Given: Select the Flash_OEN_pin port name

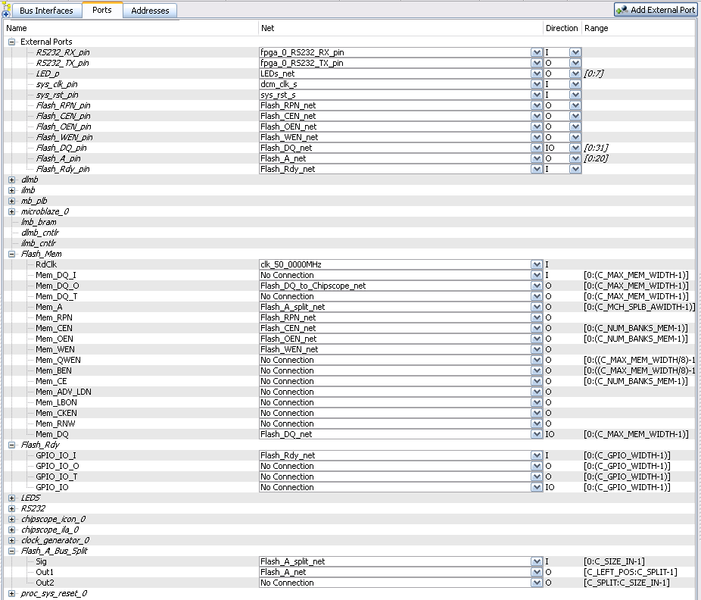Looking at the screenshot, I should [63, 127].
